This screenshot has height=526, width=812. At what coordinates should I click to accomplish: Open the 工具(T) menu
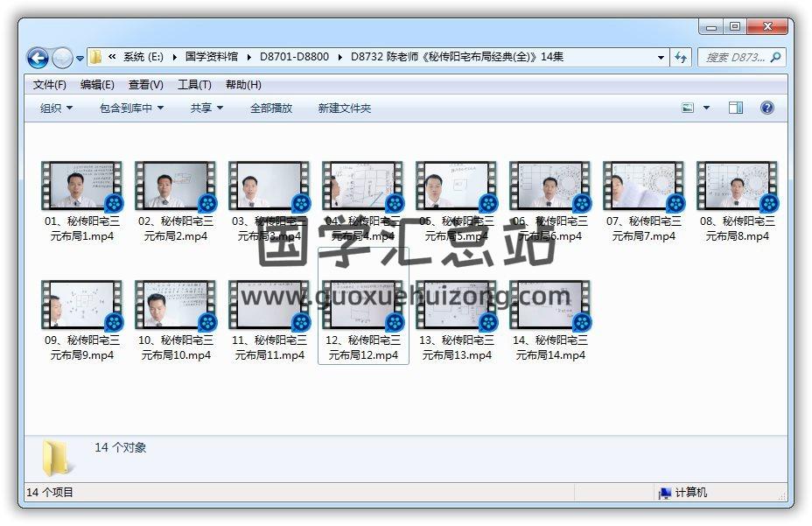point(194,85)
